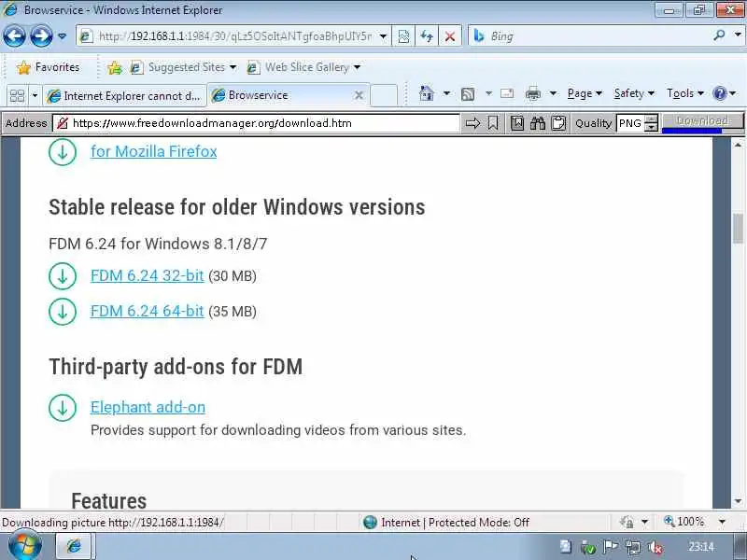Open the Page menu
The image size is (747, 560).
pos(585,94)
